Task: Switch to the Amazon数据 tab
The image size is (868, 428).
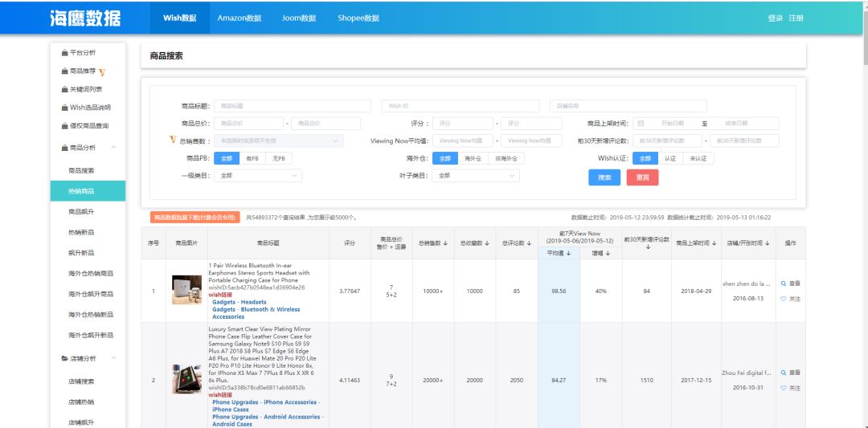Action: click(x=239, y=18)
